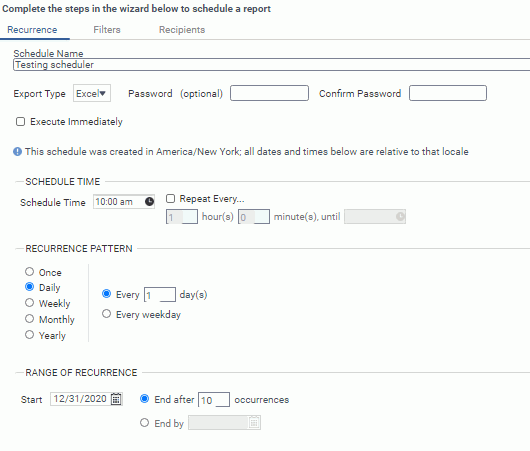Select the Weekly recurrence option
Screen dimensions: 530x451
click(29, 303)
